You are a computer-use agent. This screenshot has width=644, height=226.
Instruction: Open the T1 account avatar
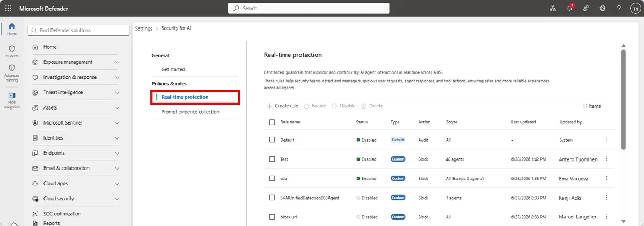tap(635, 9)
